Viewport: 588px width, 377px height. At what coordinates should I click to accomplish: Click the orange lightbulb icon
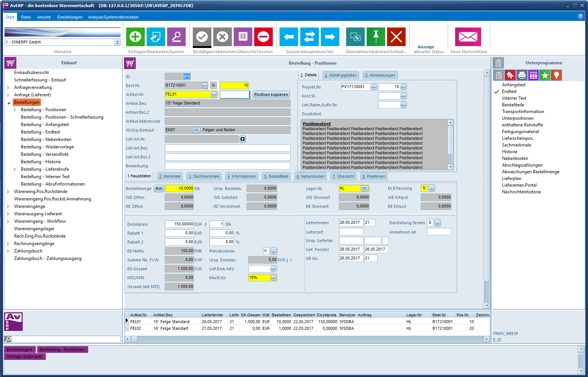click(556, 75)
